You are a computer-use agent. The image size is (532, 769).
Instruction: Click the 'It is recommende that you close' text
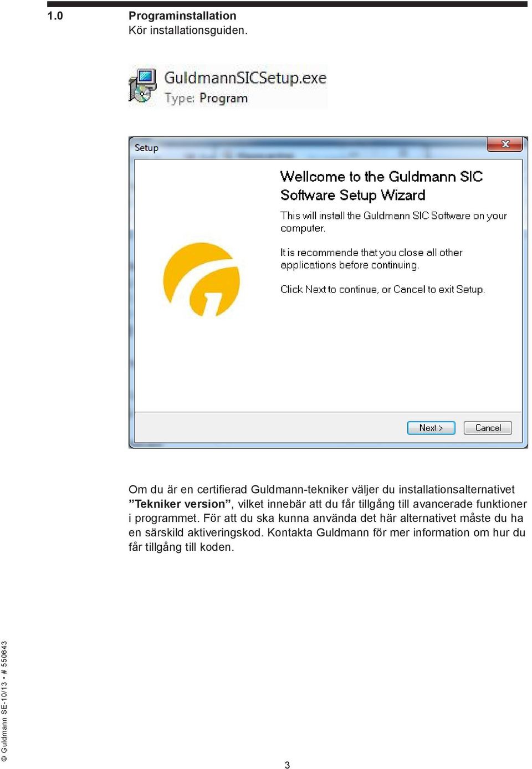[x=371, y=259]
